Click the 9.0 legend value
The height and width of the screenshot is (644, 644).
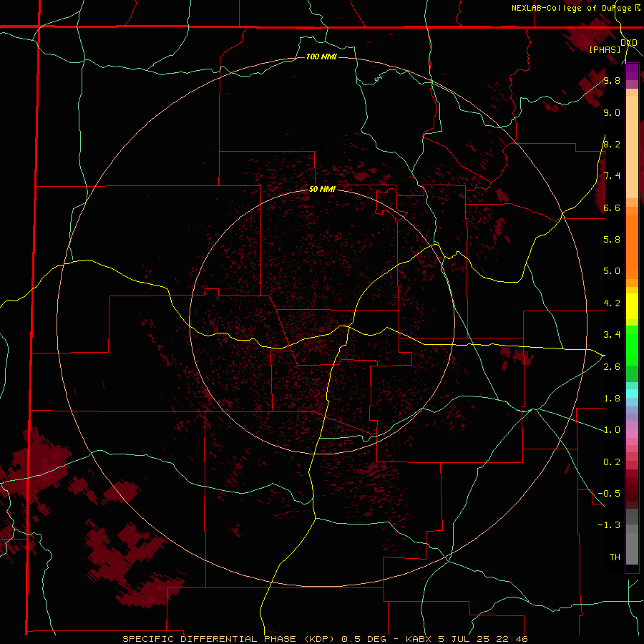pos(612,112)
